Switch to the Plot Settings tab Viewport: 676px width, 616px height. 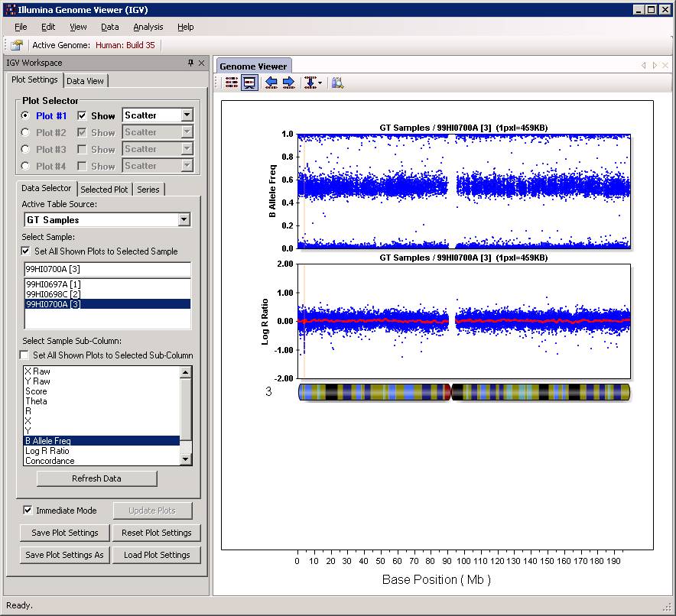(x=34, y=79)
